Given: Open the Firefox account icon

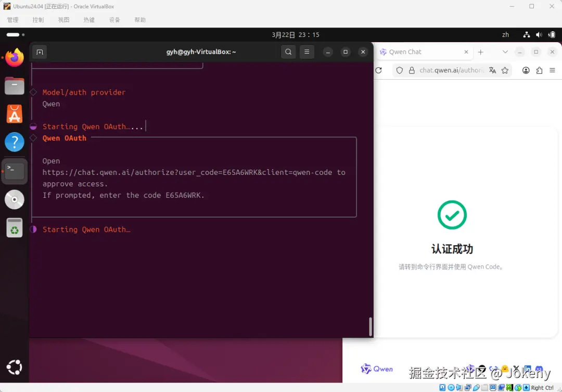Looking at the screenshot, I should pyautogui.click(x=526, y=70).
